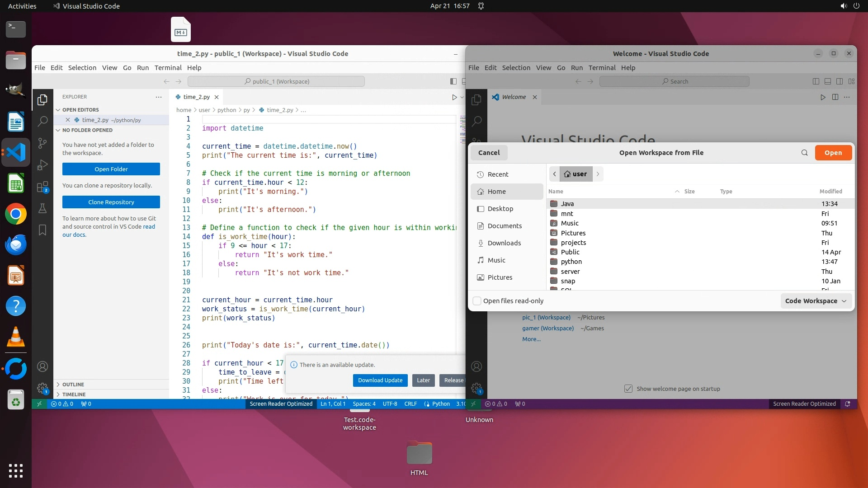Open the Code Workspace file type dropdown

(816, 301)
